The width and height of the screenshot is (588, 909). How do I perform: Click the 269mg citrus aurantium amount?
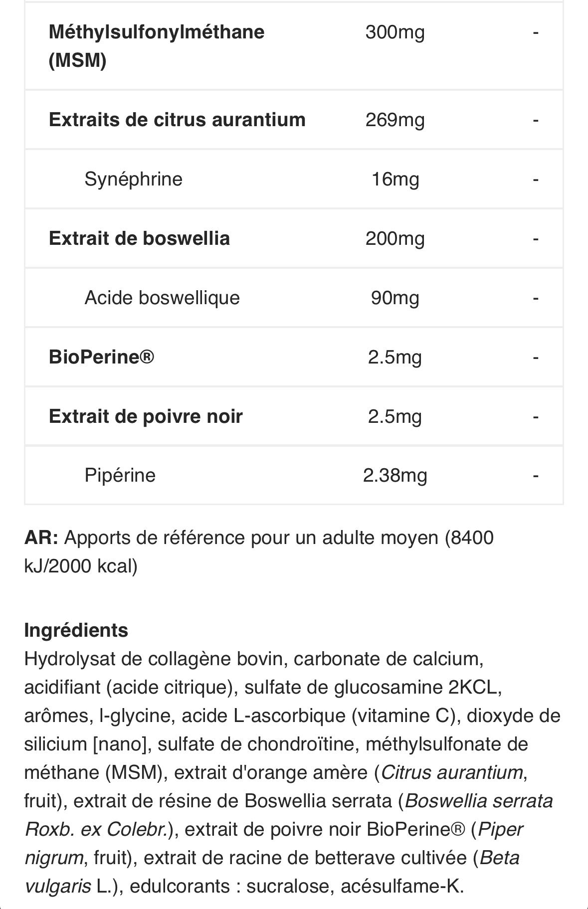(x=394, y=120)
